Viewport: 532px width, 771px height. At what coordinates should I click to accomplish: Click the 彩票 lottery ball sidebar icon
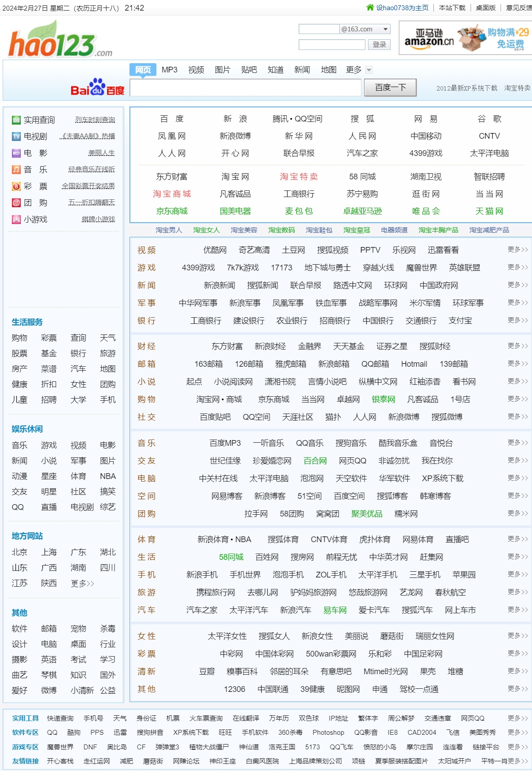[16, 186]
